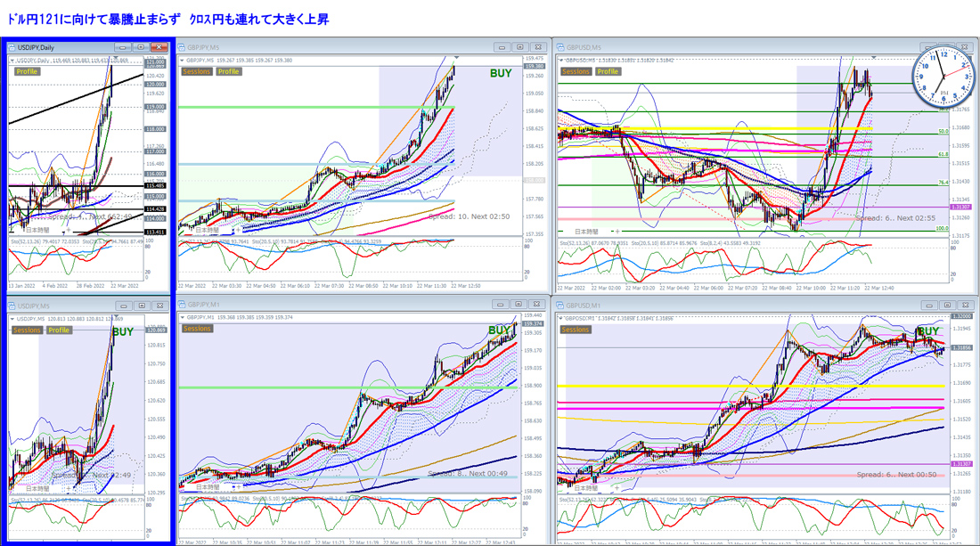Image resolution: width=980 pixels, height=546 pixels.
Task: Close the GBPUSD,M5 chart window
Action: (966, 47)
